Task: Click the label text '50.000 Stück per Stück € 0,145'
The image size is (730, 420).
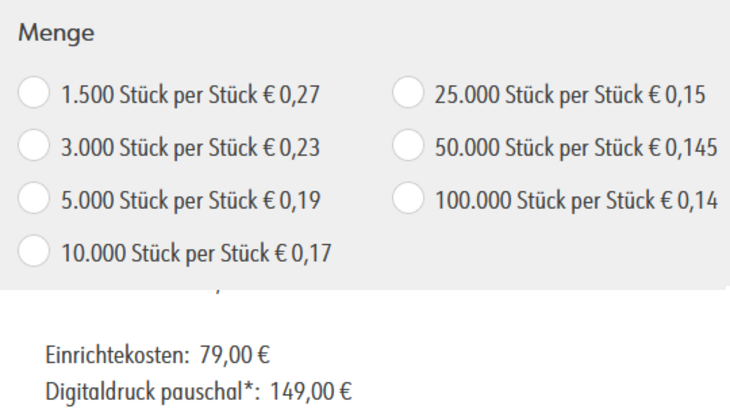Action: (x=577, y=148)
